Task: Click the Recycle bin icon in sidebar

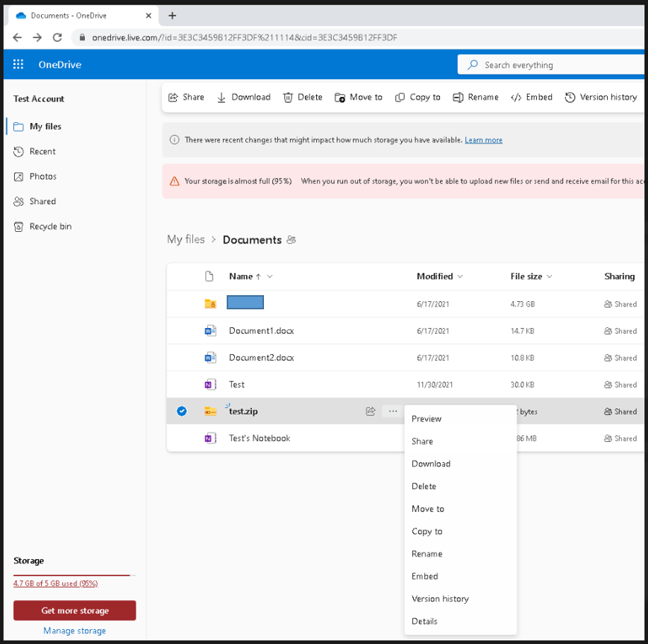Action: pyautogui.click(x=19, y=227)
